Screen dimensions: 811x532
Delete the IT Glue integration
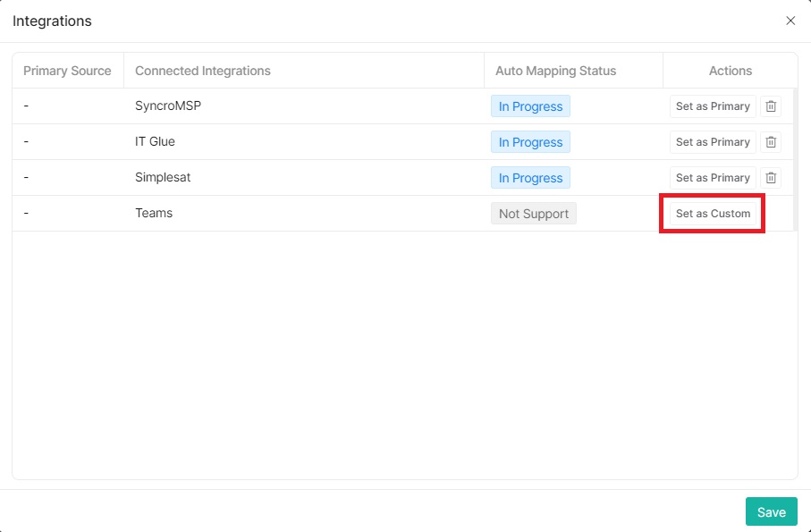[770, 141]
